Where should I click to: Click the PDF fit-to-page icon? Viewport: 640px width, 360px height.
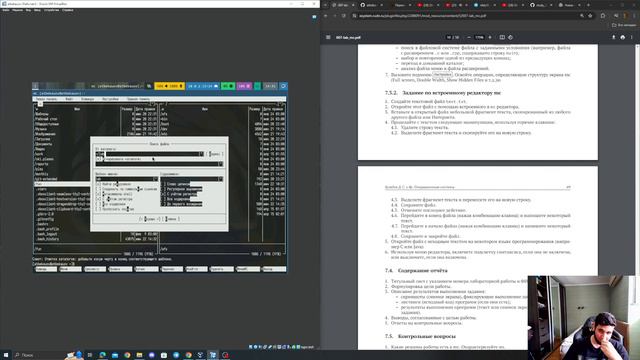pos(502,37)
